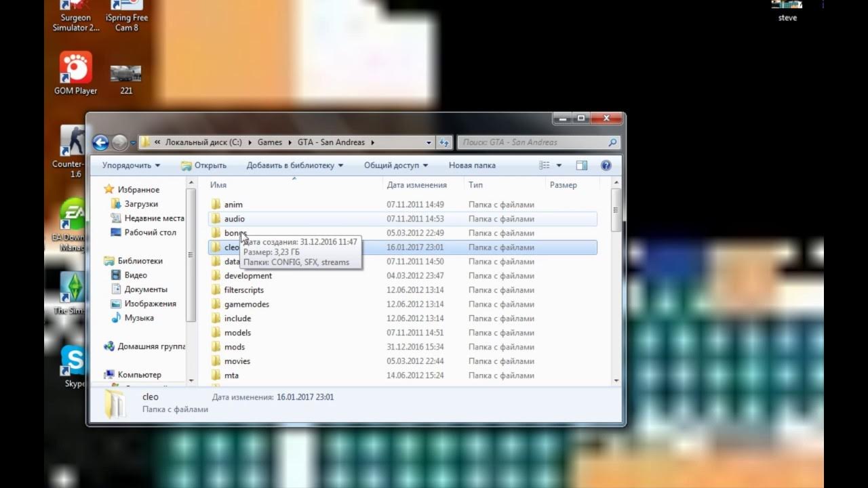Open the view options dropdown arrow
868x488 pixels.
tap(559, 165)
